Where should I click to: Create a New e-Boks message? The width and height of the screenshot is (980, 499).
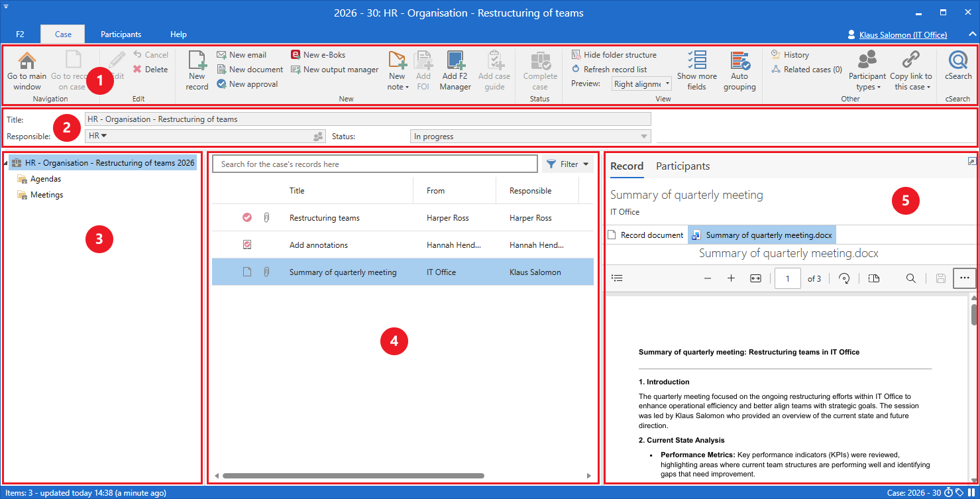[318, 55]
